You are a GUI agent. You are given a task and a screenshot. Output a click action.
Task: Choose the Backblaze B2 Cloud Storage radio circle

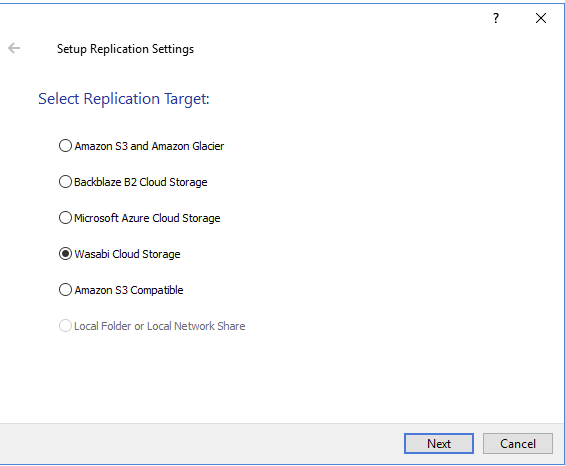[x=65, y=182]
